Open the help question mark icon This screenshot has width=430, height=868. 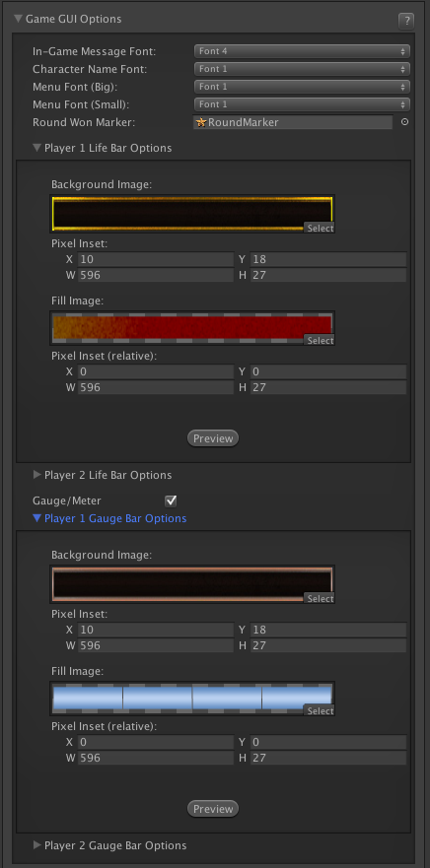pyautogui.click(x=406, y=21)
